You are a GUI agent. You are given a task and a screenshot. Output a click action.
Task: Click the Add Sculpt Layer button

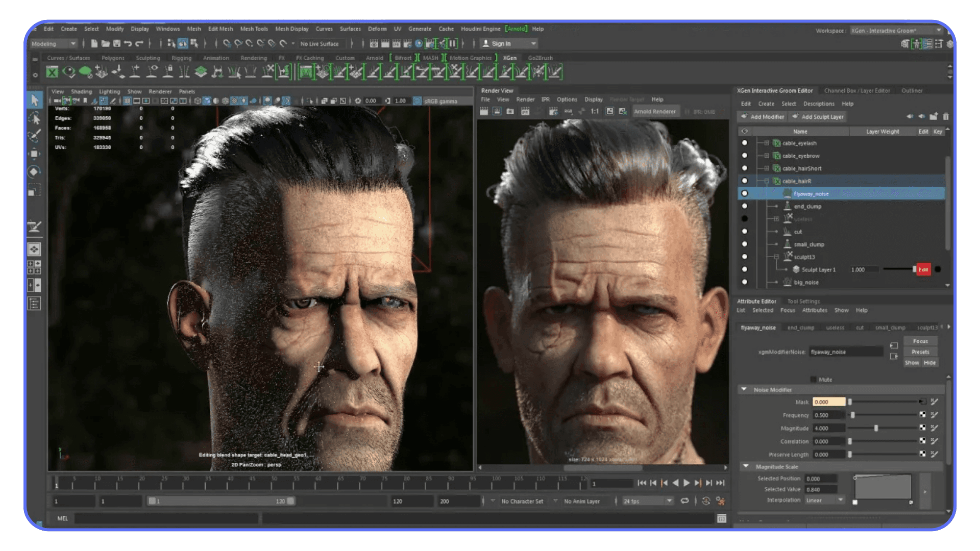818,117
